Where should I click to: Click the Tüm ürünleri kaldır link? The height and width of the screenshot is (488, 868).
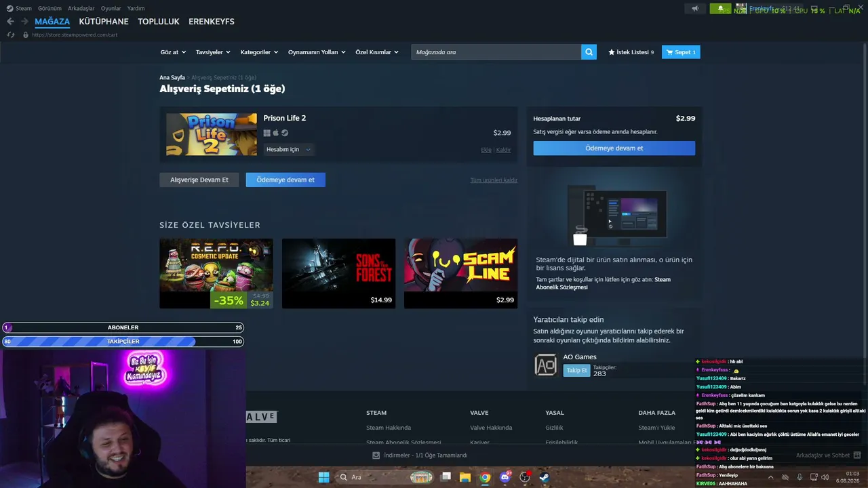(x=494, y=180)
